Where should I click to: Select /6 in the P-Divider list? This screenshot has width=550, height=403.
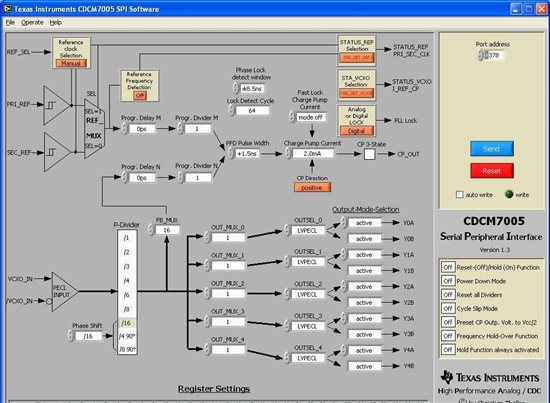coord(127,295)
